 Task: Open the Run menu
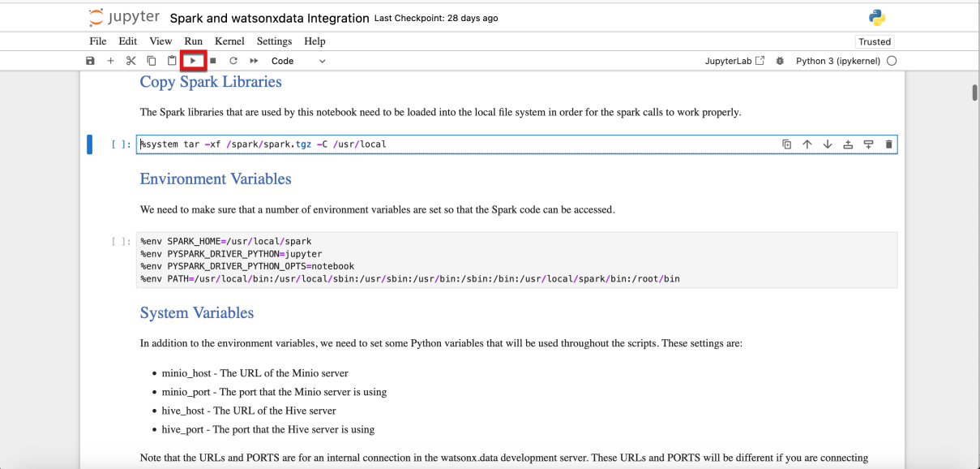tap(194, 41)
